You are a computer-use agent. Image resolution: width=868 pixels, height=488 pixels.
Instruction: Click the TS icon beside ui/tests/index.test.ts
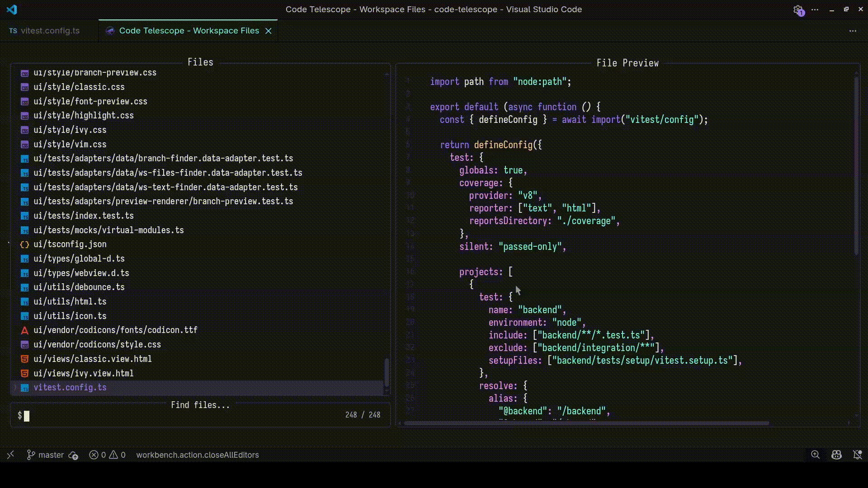(25, 216)
